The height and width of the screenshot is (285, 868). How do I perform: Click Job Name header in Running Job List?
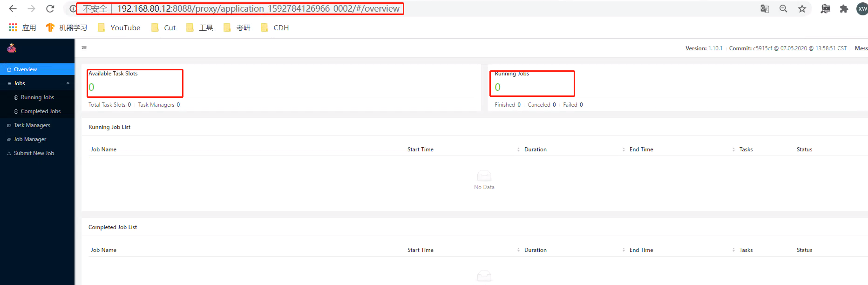tap(103, 149)
